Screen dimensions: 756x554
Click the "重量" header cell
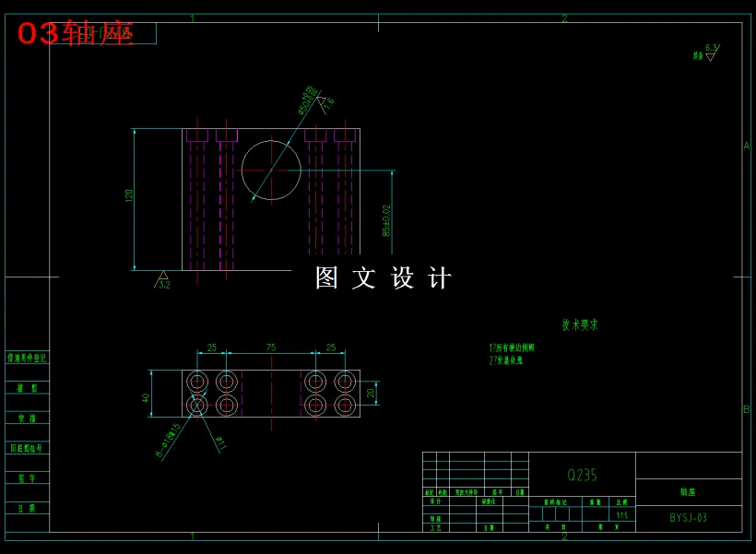(595, 502)
